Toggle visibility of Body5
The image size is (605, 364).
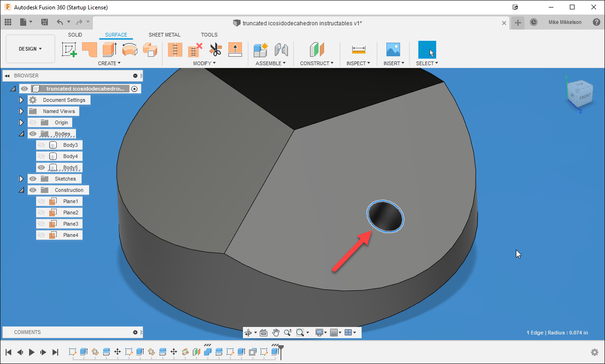[41, 167]
